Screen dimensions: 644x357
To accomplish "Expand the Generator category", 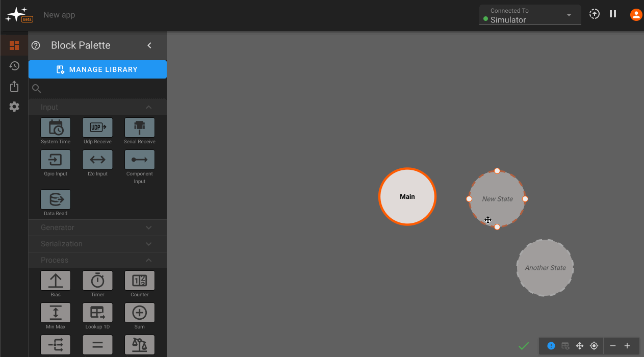I will (97, 227).
